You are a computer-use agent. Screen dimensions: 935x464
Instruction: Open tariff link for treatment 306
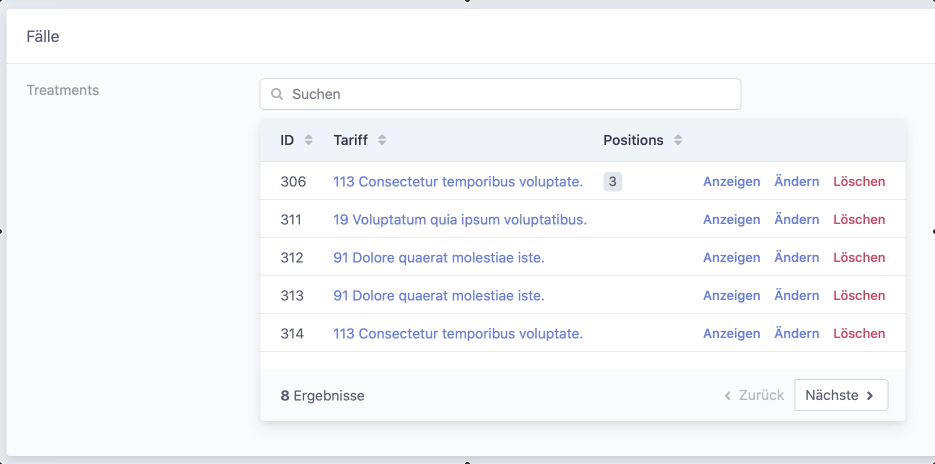[x=458, y=181]
